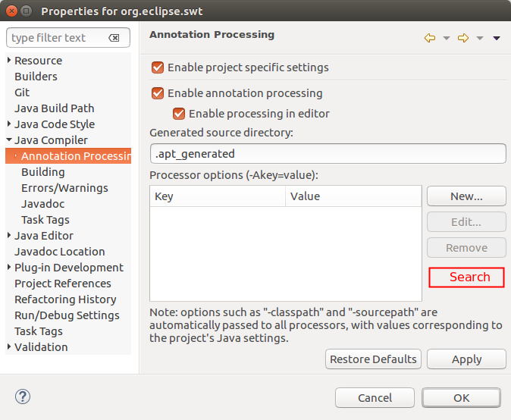Image resolution: width=511 pixels, height=420 pixels.
Task: Click Cancel to dismiss dialog
Action: pyautogui.click(x=375, y=398)
